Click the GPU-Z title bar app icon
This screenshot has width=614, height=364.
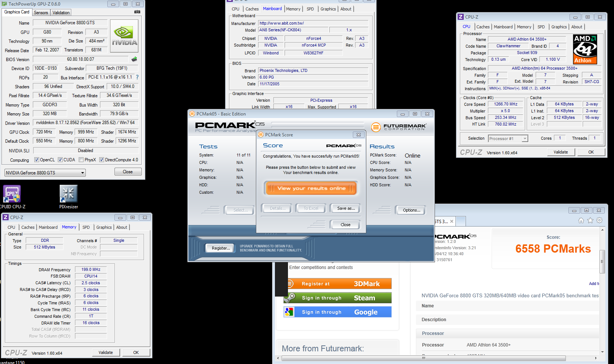[4, 4]
